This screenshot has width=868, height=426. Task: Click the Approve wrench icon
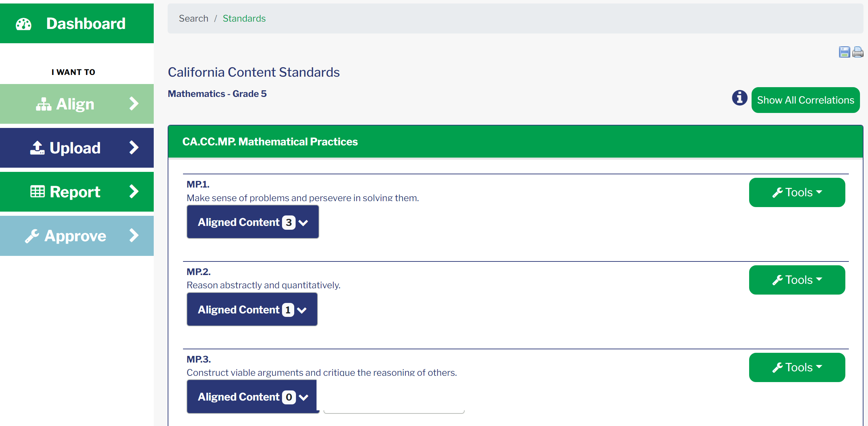(32, 236)
